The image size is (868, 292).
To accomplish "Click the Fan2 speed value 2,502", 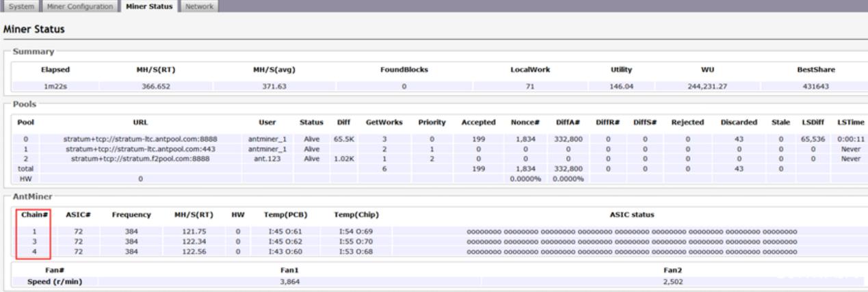I will click(674, 281).
